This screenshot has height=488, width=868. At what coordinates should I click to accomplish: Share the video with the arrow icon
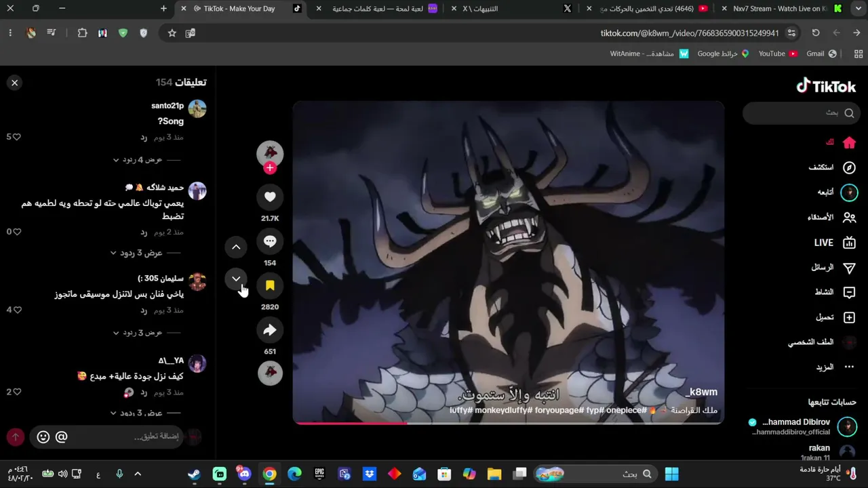(x=270, y=330)
